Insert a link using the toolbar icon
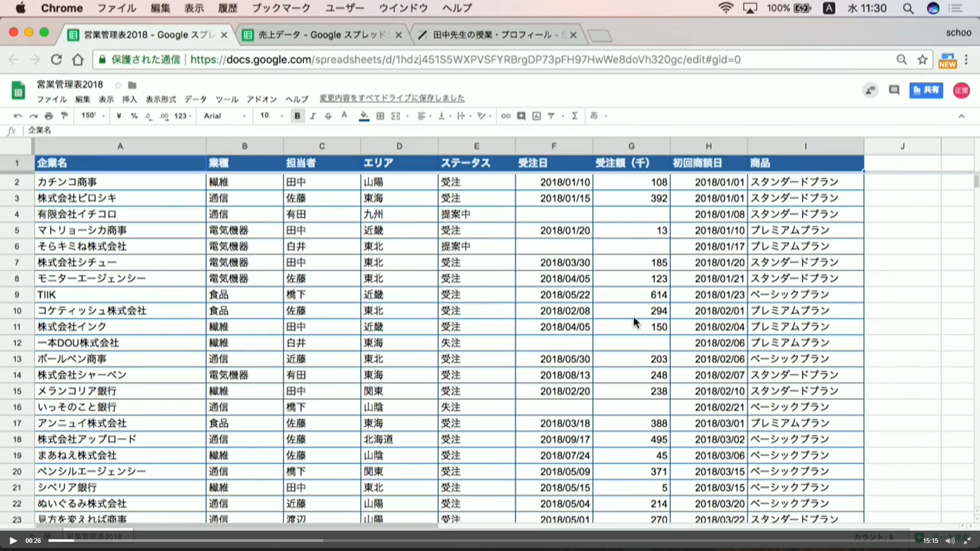The height and width of the screenshot is (551, 980). coord(505,116)
